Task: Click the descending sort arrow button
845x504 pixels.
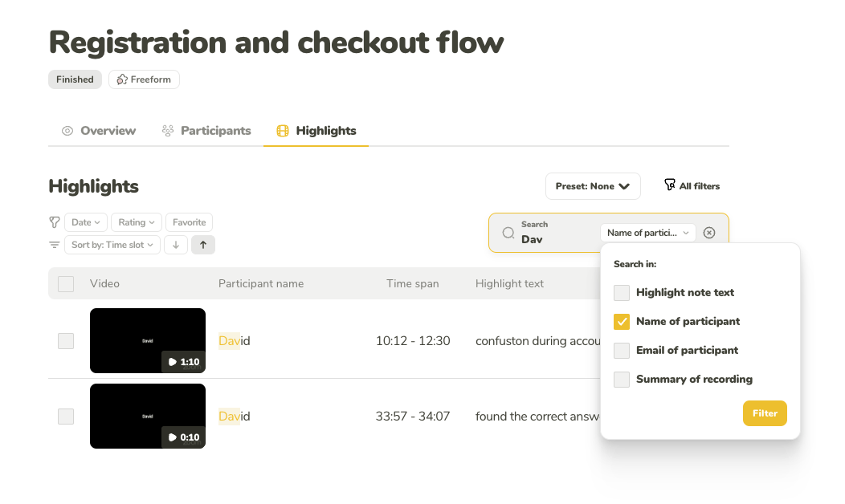Action: click(x=176, y=245)
